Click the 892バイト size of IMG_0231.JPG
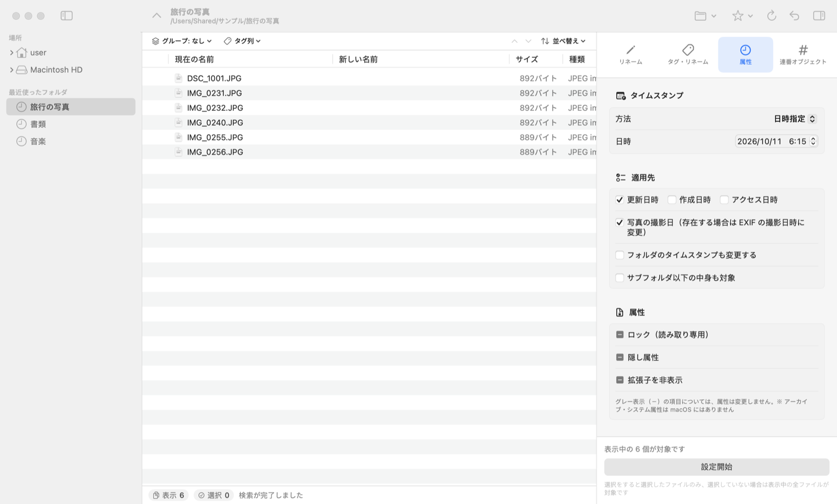 coord(538,93)
